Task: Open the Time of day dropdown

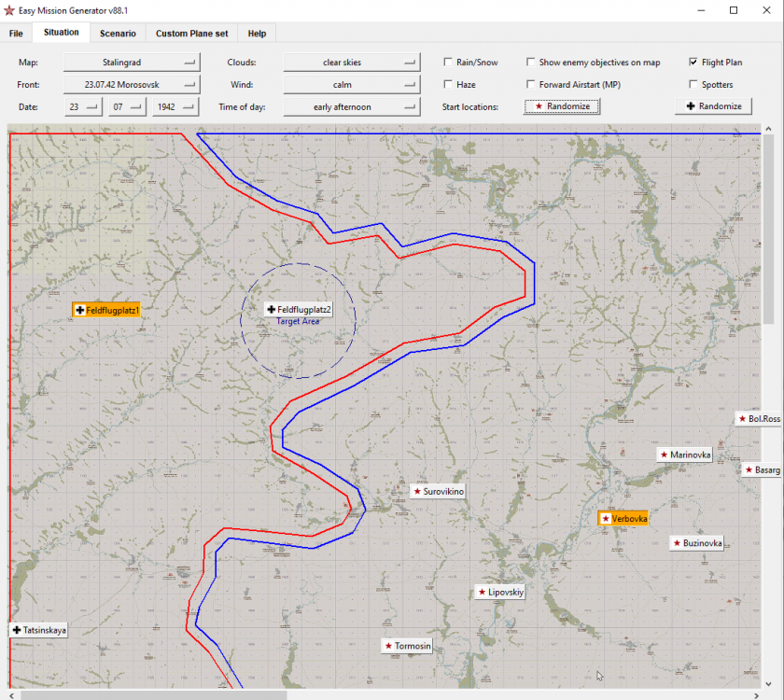Action: pos(351,107)
